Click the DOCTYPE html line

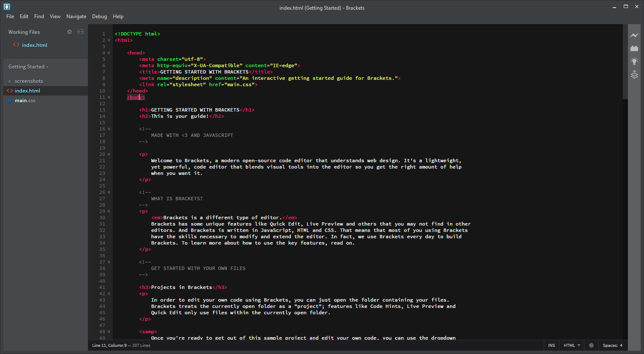tap(137, 34)
